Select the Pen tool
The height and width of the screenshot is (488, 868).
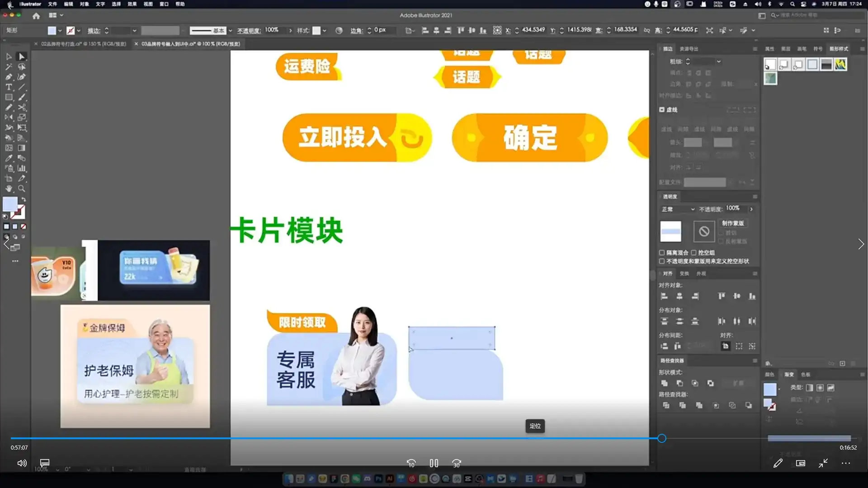click(x=9, y=77)
